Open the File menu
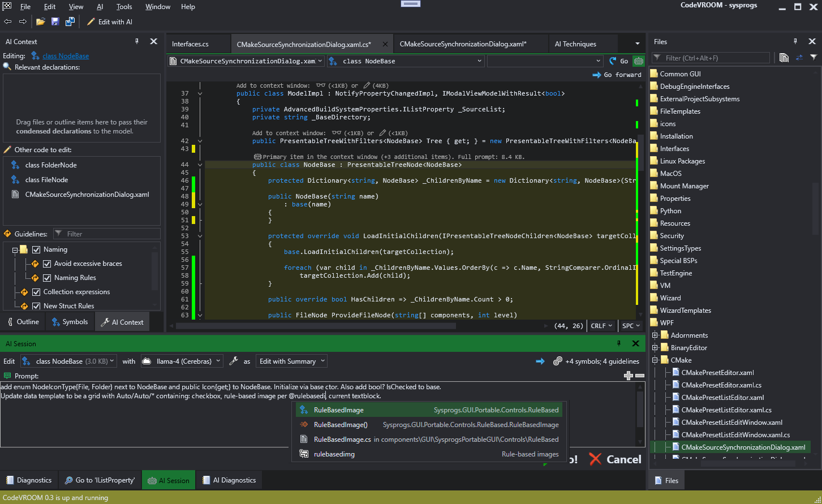 tap(25, 7)
